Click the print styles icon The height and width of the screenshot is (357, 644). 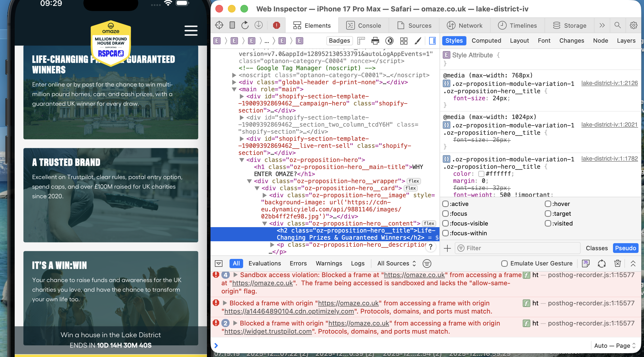click(375, 41)
